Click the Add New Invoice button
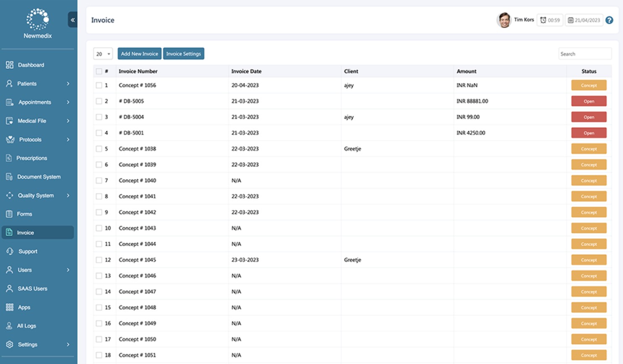This screenshot has width=623, height=364. 139,54
